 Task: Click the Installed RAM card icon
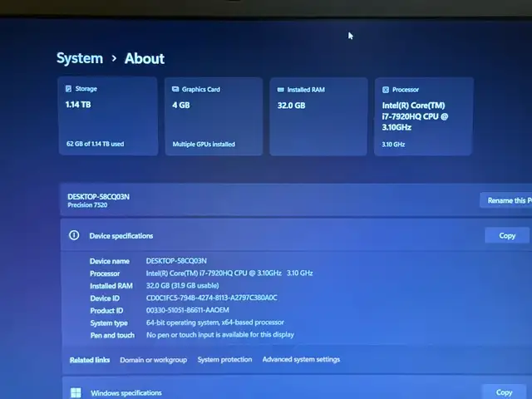coord(281,90)
